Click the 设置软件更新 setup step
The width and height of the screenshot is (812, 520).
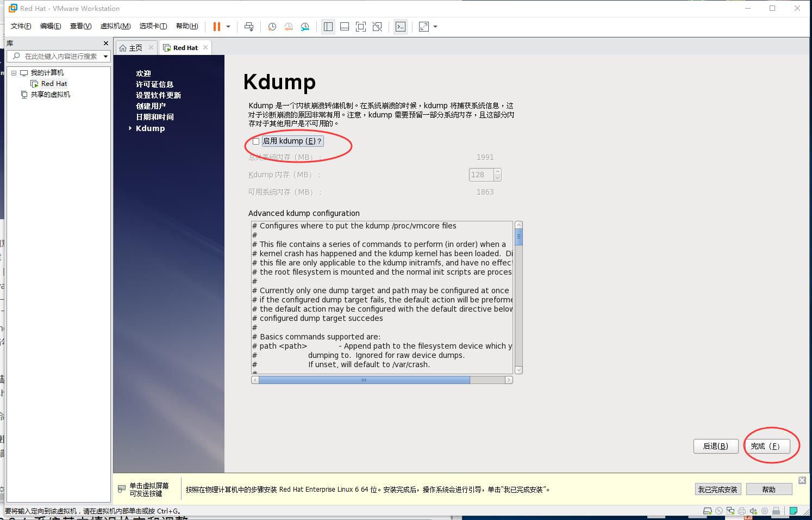[158, 95]
